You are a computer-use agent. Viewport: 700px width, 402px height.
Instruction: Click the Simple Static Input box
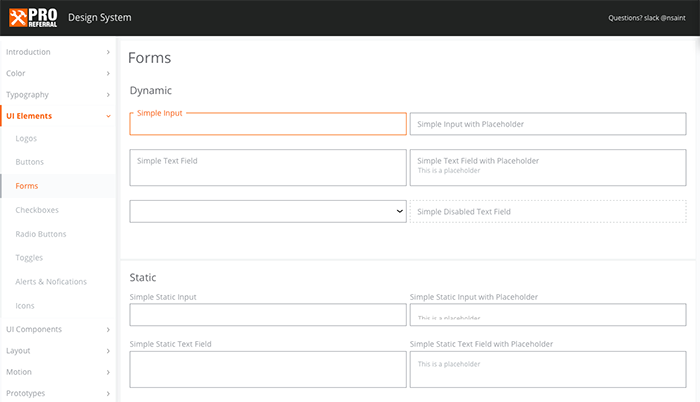pos(268,315)
